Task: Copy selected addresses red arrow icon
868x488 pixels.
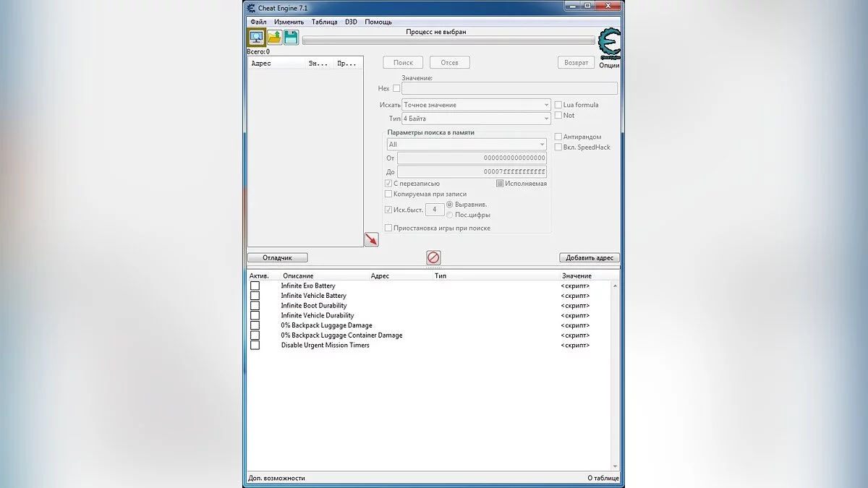Action: point(371,239)
